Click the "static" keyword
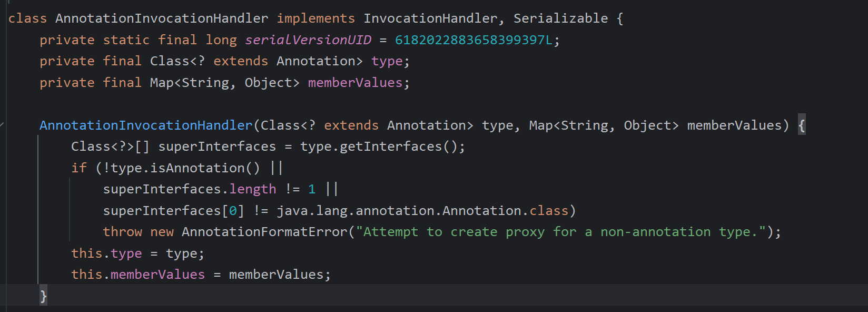 click(x=126, y=40)
